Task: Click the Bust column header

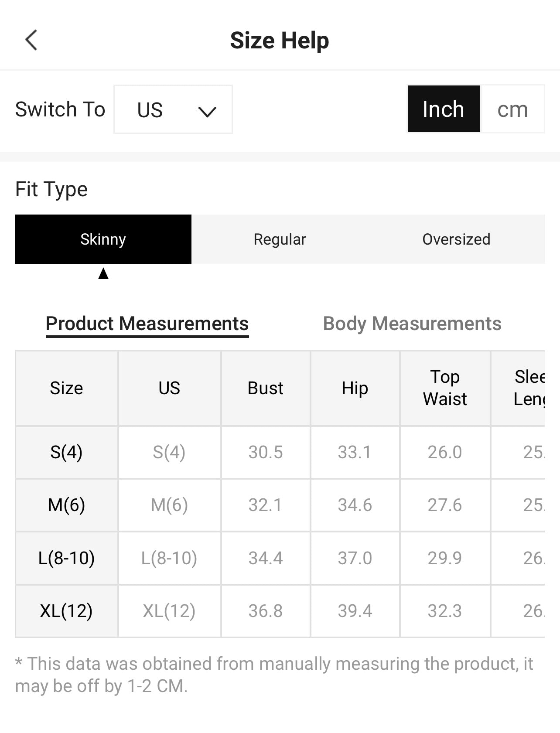Action: [x=265, y=388]
